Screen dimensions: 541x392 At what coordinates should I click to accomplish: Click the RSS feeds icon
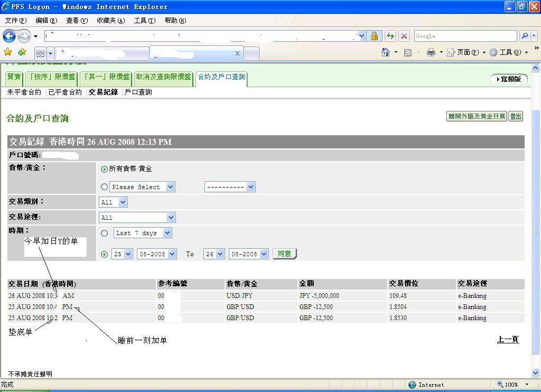pyautogui.click(x=408, y=52)
